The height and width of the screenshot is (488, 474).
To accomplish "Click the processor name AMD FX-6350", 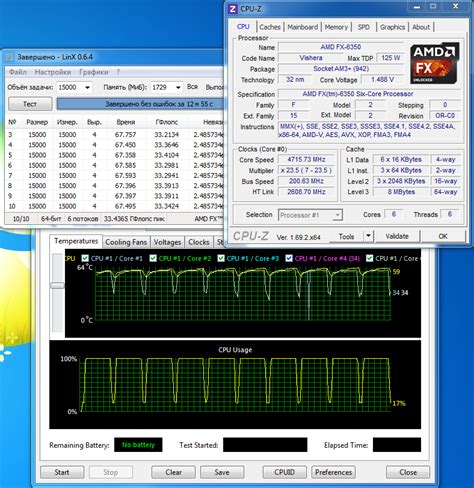I will pyautogui.click(x=341, y=47).
